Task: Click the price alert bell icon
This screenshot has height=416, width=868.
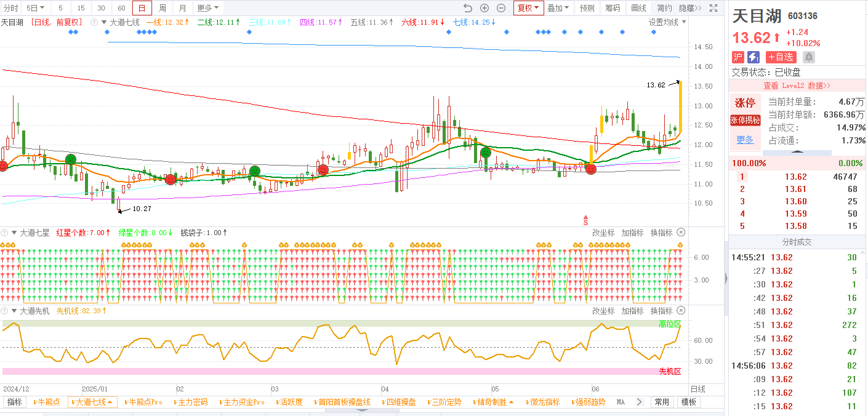Action: pyautogui.click(x=809, y=57)
